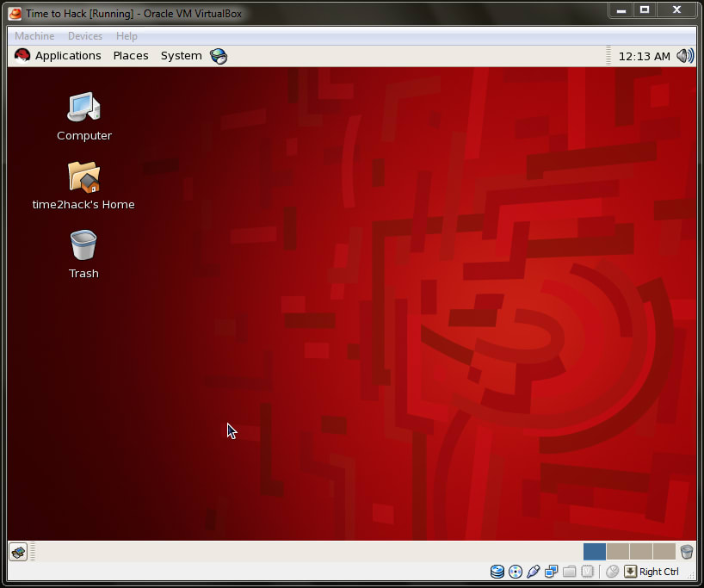Open the Machine menu in VirtualBox
This screenshot has width=704, height=588.
[34, 36]
